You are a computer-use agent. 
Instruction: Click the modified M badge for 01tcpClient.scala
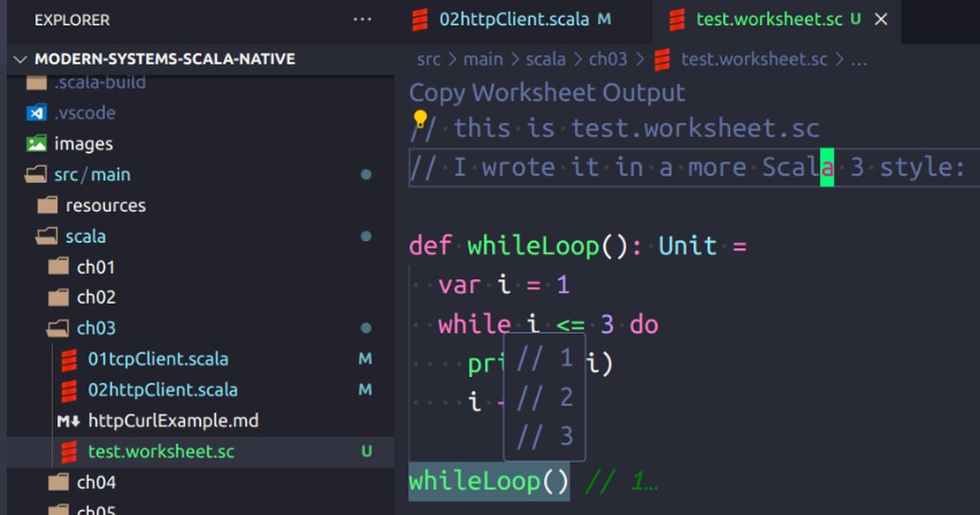[366, 359]
